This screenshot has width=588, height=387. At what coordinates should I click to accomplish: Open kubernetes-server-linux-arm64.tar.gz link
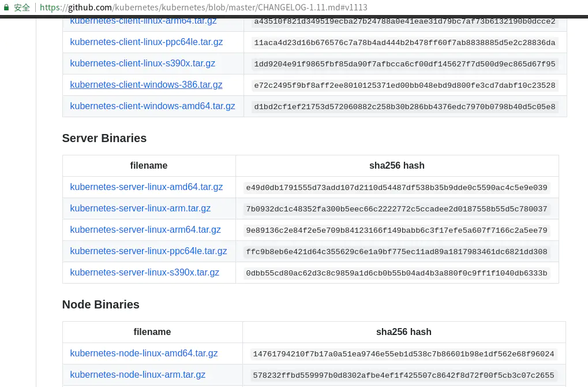coord(145,230)
